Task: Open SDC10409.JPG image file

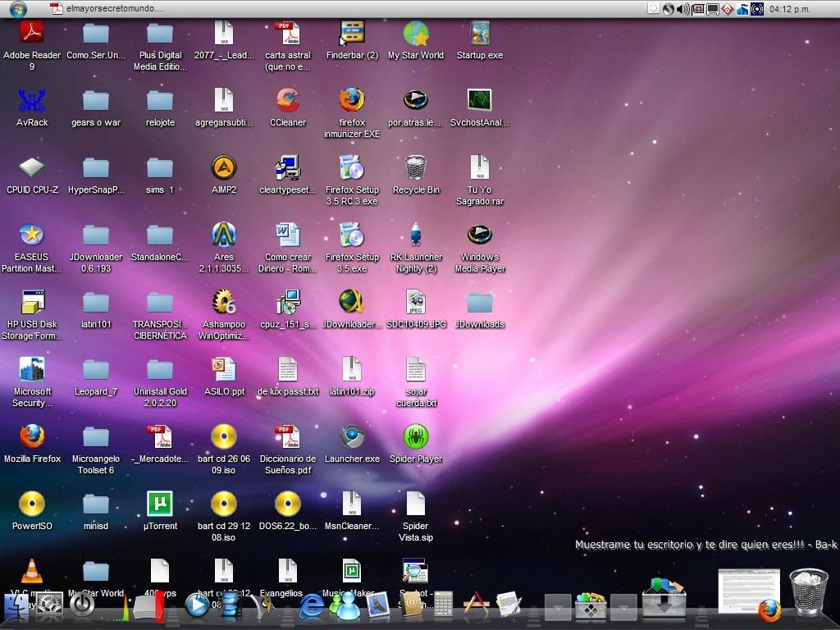Action: click(416, 302)
